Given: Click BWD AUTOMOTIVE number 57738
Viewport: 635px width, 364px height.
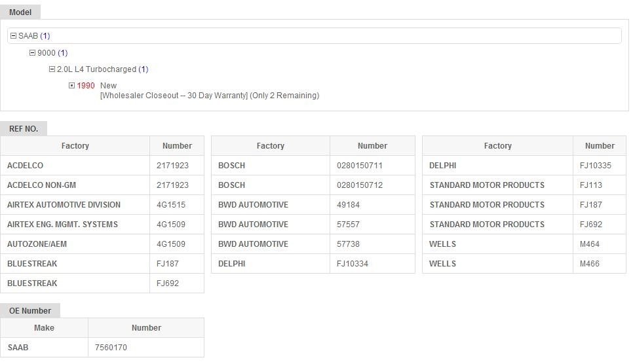Looking at the screenshot, I should pyautogui.click(x=349, y=244).
